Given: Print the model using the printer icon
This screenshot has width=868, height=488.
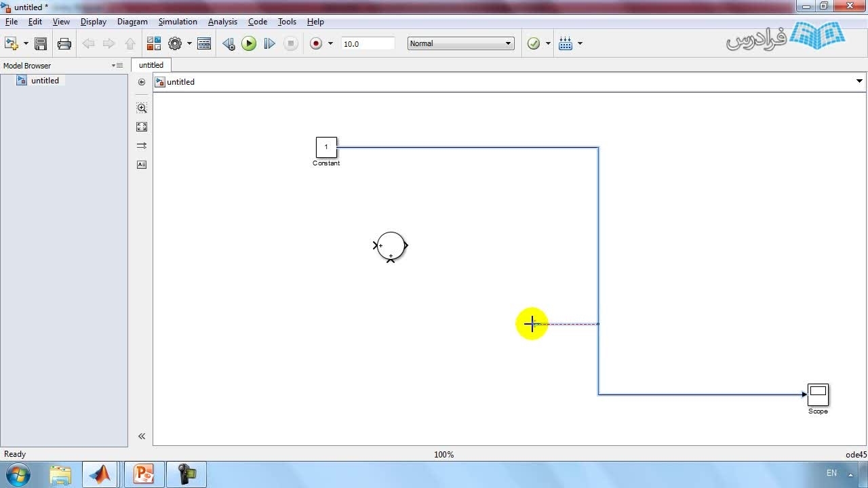Looking at the screenshot, I should point(64,43).
